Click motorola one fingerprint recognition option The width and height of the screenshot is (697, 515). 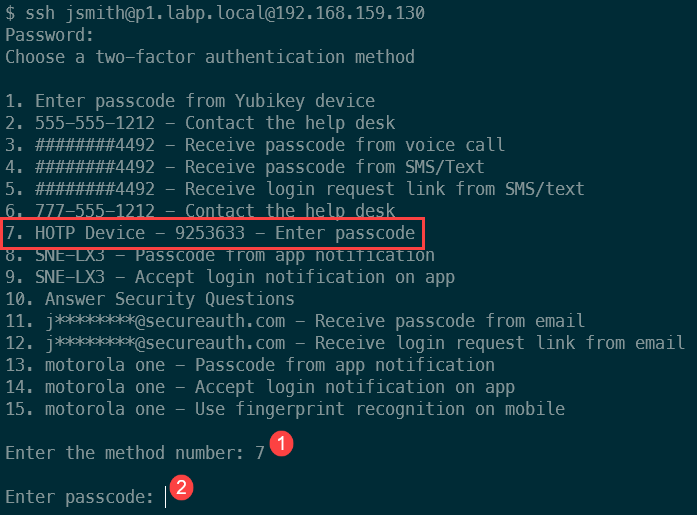(285, 409)
